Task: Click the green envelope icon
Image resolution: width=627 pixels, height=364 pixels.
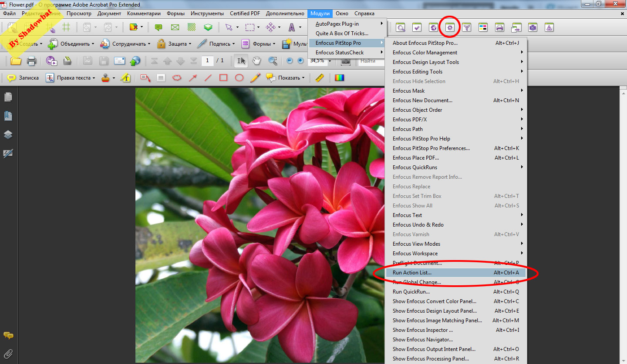Action: (175, 27)
